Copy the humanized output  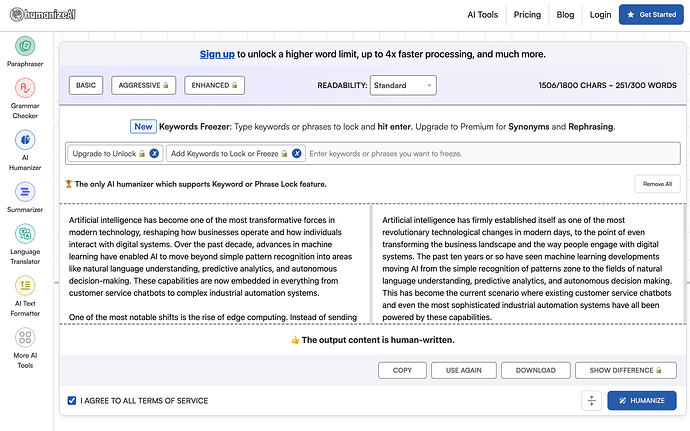pos(402,370)
